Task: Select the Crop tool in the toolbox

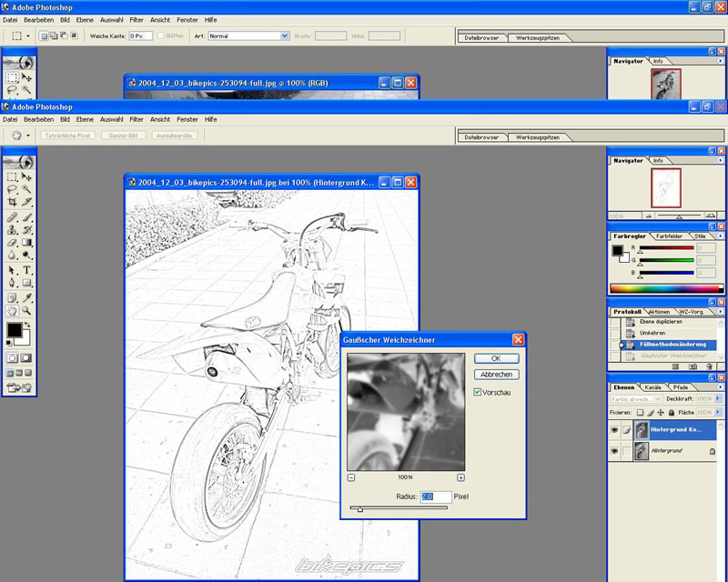Action: coord(12,202)
